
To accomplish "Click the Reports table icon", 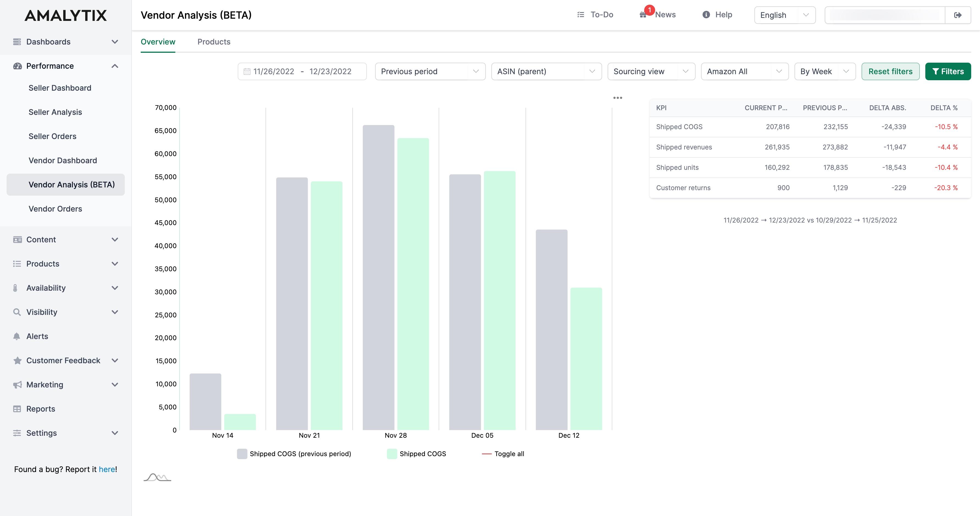I will tap(17, 409).
